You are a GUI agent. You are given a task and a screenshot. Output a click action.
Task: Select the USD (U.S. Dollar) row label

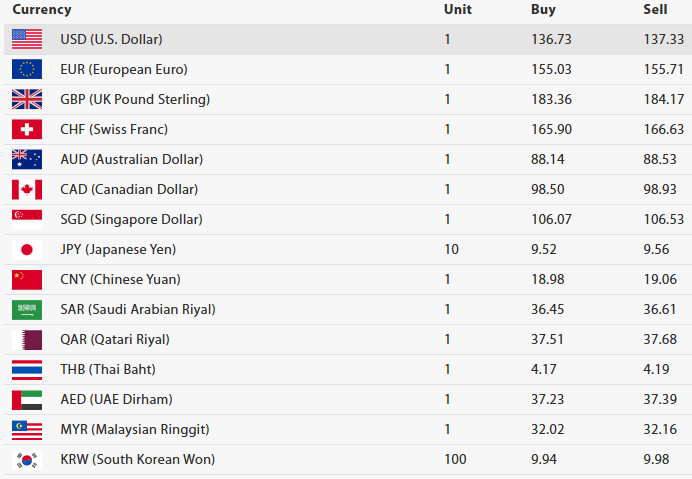tap(111, 39)
